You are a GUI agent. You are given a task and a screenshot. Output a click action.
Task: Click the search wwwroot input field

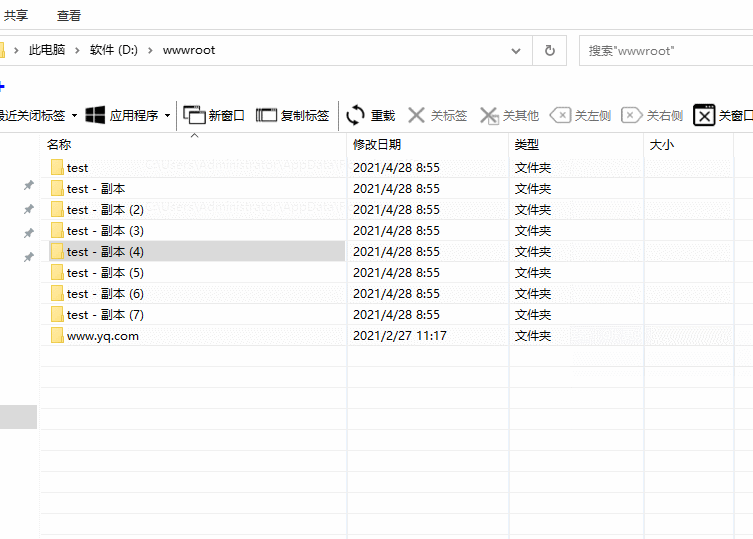point(666,50)
